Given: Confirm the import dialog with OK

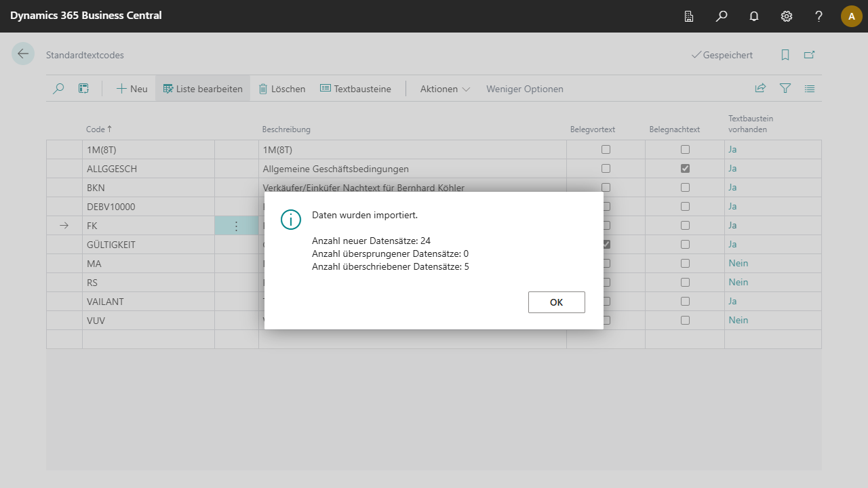Looking at the screenshot, I should tap(556, 302).
